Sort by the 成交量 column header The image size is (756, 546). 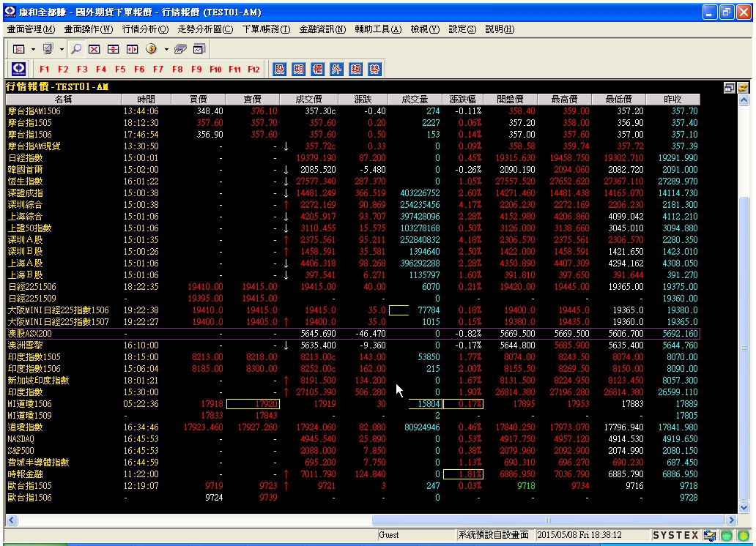click(415, 100)
